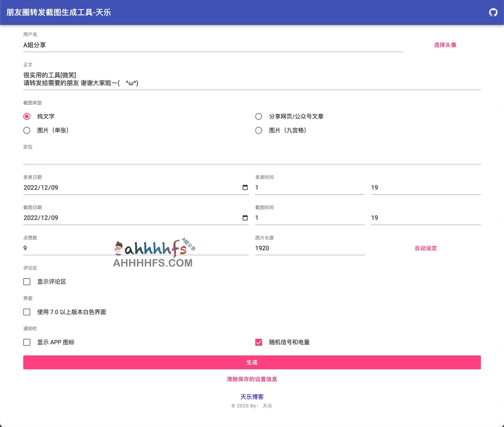Edit the 图片长度 value 1920
The width and height of the screenshot is (504, 427).
290,248
